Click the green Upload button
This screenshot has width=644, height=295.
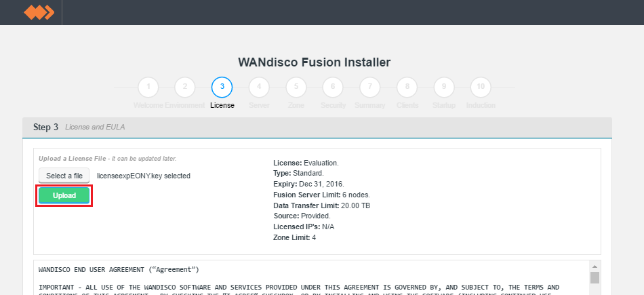(x=64, y=195)
